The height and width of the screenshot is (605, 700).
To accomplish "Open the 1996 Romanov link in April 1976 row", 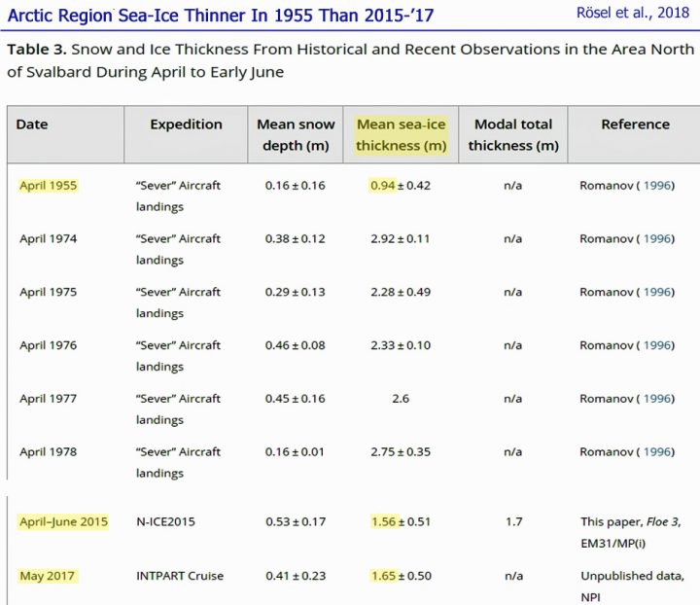I will point(657,345).
